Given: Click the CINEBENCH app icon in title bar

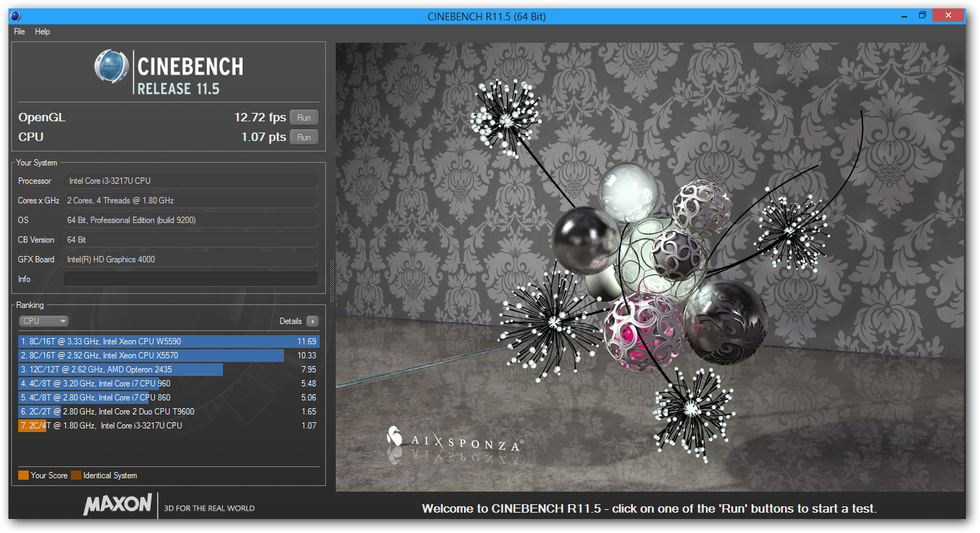Looking at the screenshot, I should pyautogui.click(x=15, y=16).
